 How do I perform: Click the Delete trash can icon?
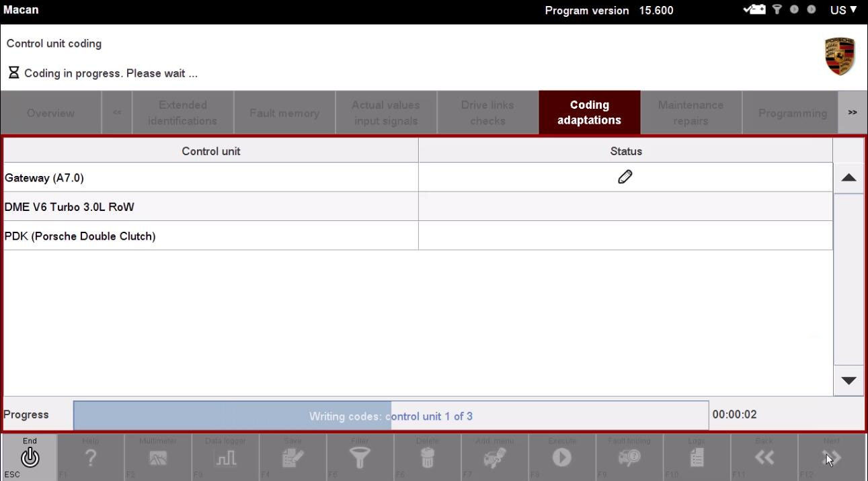click(427, 457)
